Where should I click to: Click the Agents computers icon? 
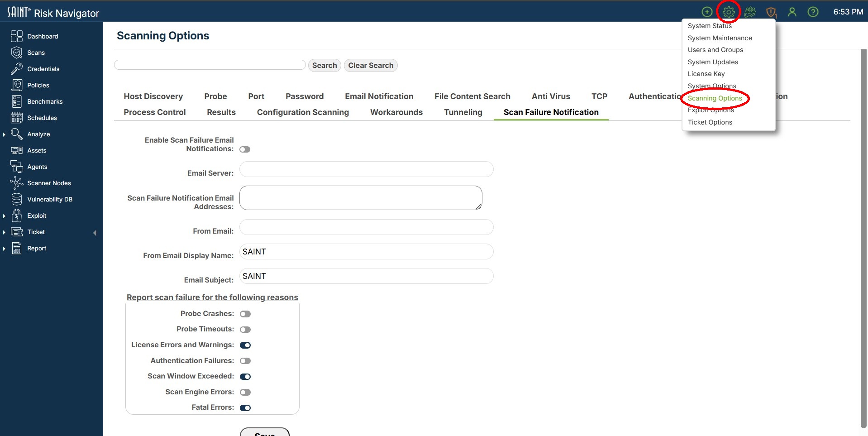(17, 167)
